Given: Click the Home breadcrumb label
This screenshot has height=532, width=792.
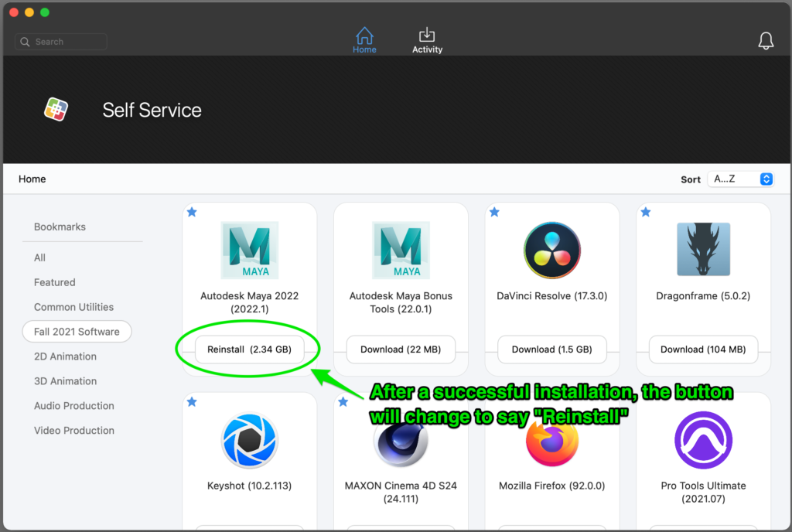Looking at the screenshot, I should (x=32, y=179).
